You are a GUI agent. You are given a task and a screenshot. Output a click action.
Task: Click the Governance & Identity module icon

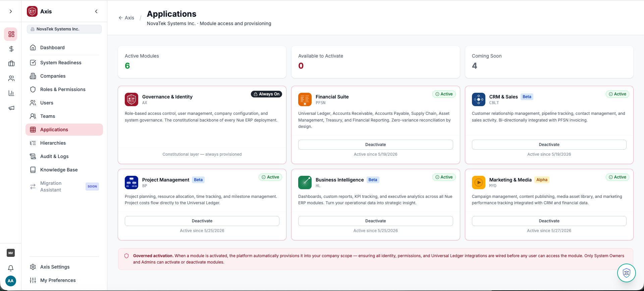[131, 99]
